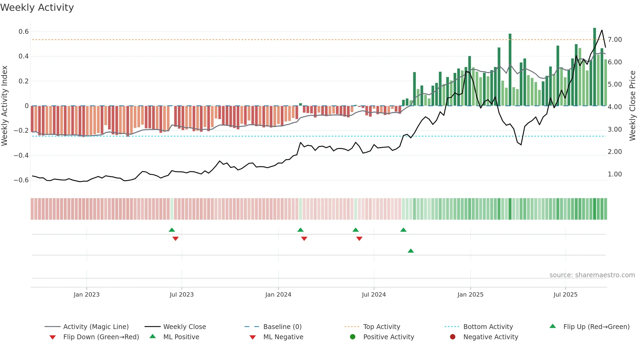644x362 pixels.
Task: Toggle the Baseline (0) legend entry
Action: pos(273,327)
